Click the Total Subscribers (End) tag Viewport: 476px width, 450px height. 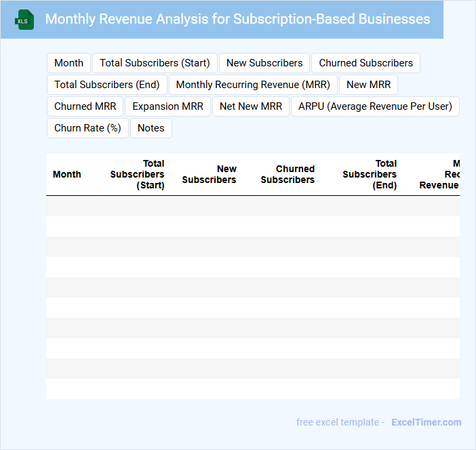(107, 85)
